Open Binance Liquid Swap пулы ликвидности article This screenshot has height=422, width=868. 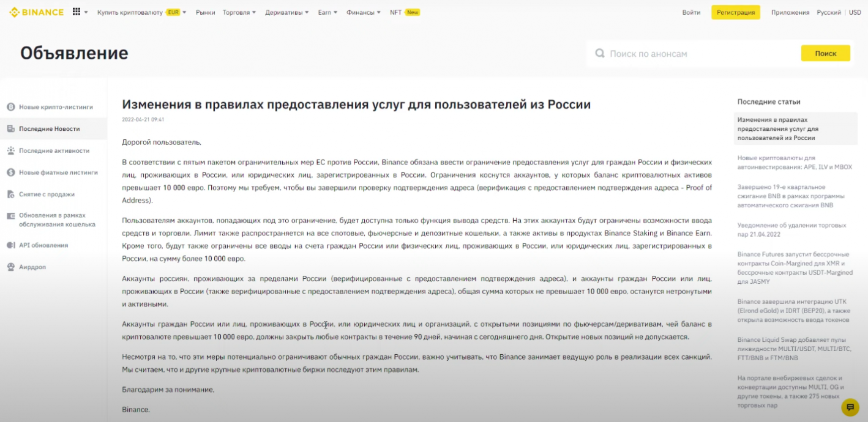[x=793, y=349]
